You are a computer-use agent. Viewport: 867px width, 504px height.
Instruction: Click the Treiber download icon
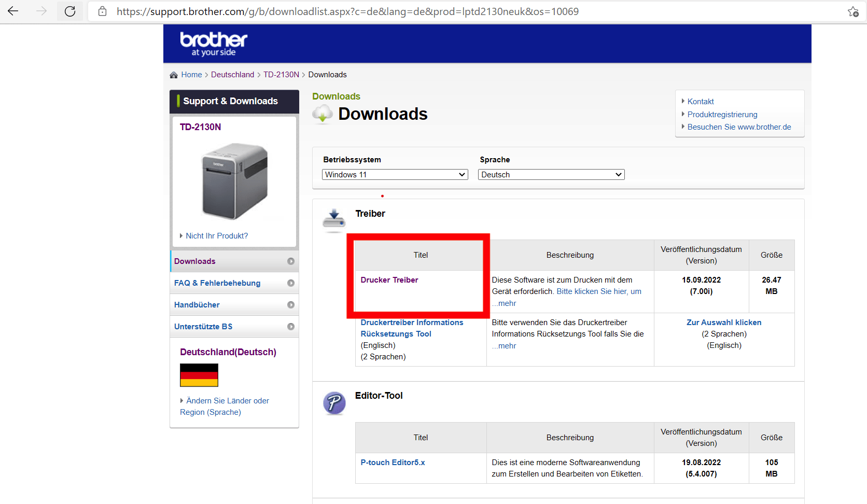point(334,220)
